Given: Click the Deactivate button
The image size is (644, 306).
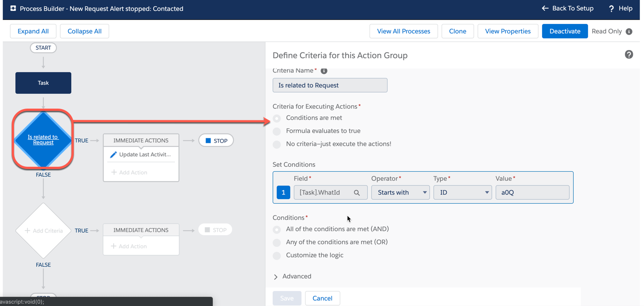Looking at the screenshot, I should click(x=565, y=31).
